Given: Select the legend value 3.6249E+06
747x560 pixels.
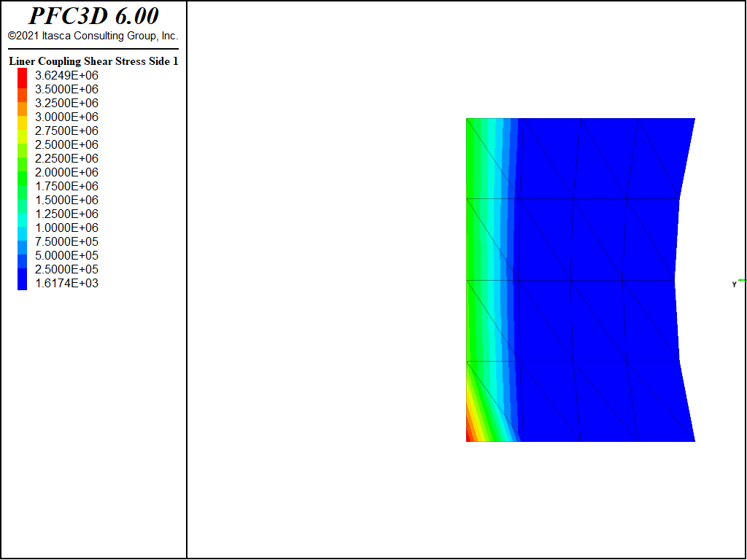Looking at the screenshot, I should pos(66,75).
